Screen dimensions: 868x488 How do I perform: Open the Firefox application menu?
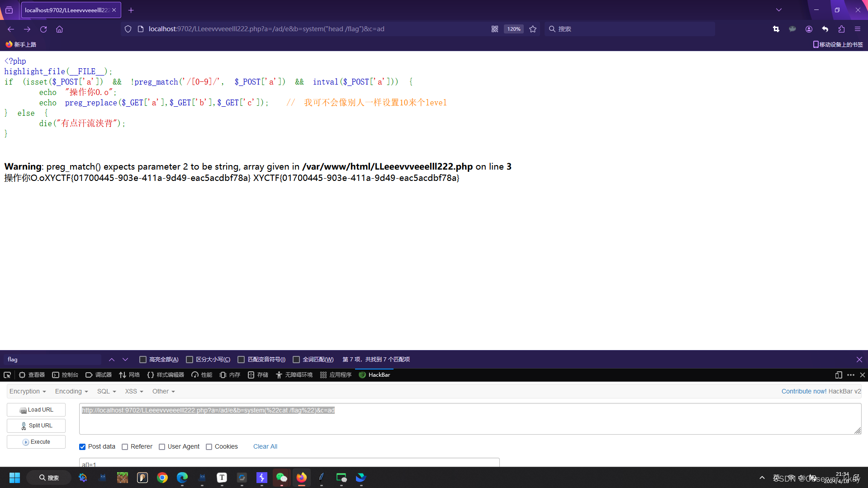coord(858,29)
